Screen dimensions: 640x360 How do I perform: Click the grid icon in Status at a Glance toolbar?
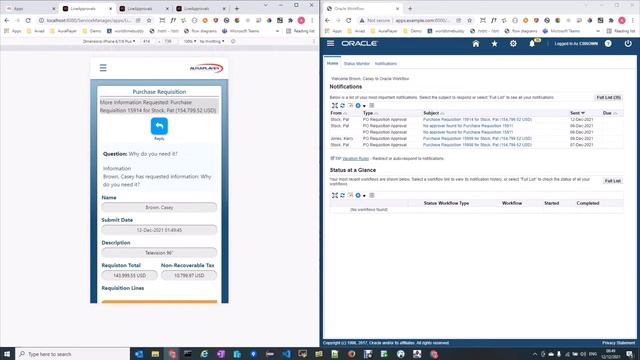(372, 196)
